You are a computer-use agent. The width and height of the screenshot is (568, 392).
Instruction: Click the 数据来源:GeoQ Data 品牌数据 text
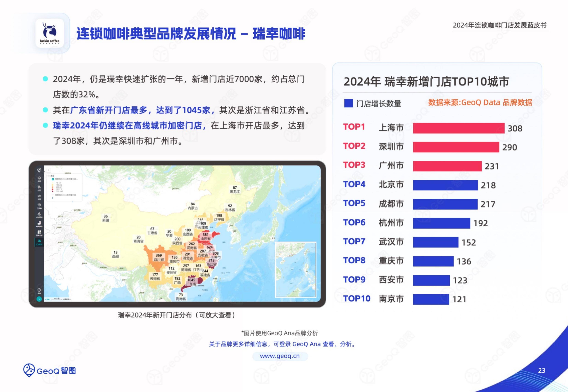click(x=480, y=102)
